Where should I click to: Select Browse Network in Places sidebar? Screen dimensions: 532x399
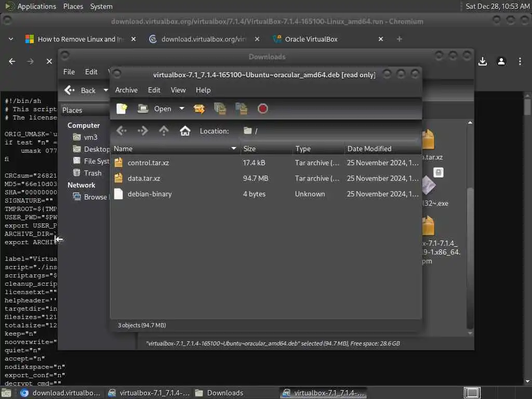coord(91,197)
